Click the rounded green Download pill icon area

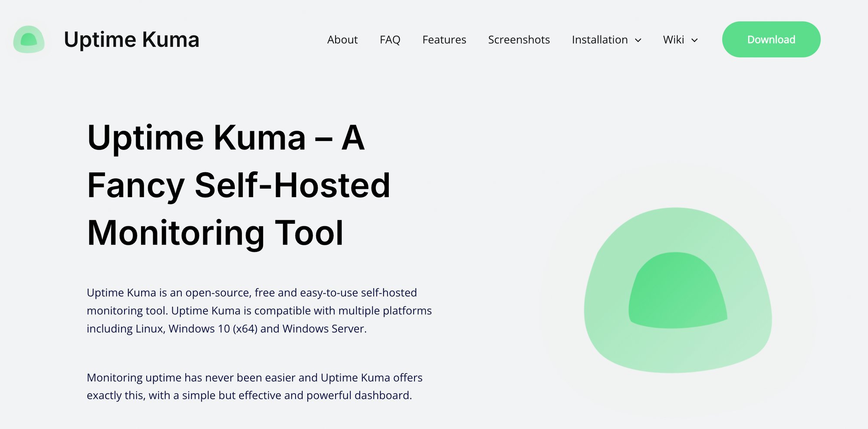click(771, 39)
